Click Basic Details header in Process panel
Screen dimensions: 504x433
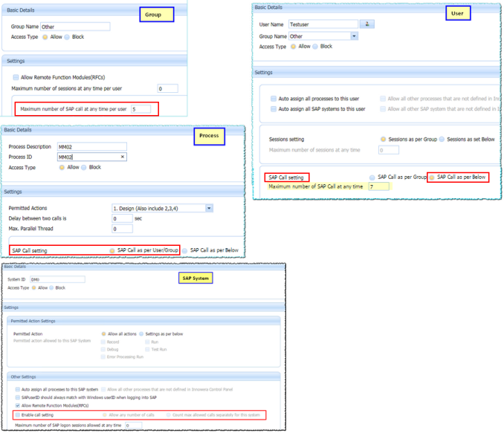click(x=123, y=130)
